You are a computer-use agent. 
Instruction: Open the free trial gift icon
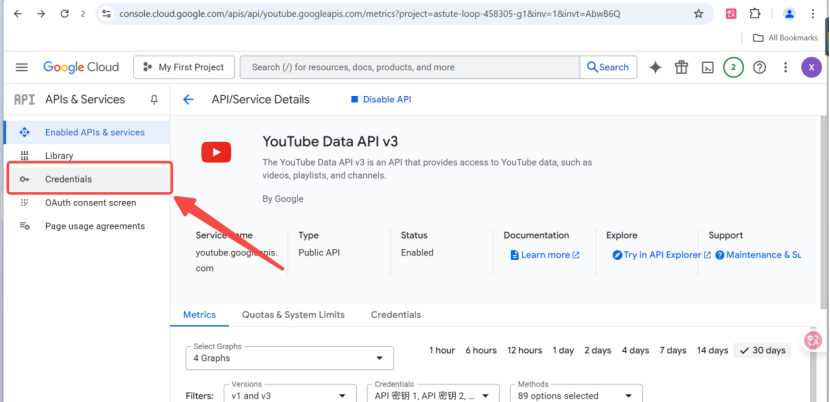681,67
